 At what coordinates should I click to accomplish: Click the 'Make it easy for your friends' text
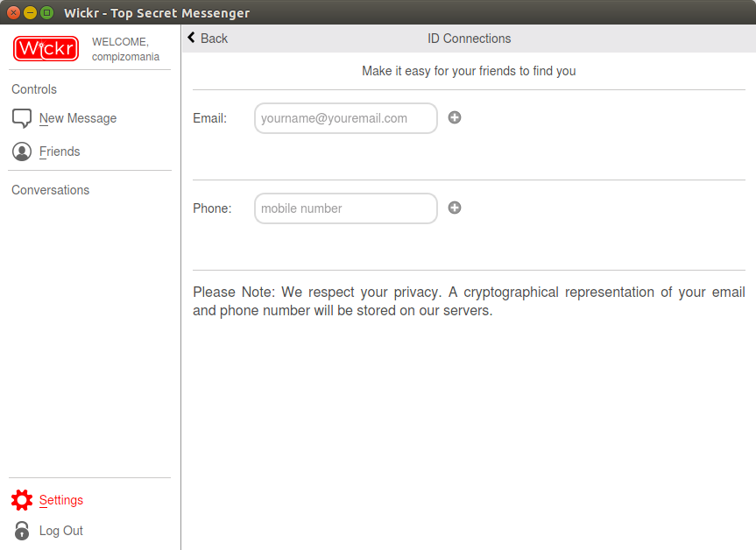pyautogui.click(x=469, y=71)
